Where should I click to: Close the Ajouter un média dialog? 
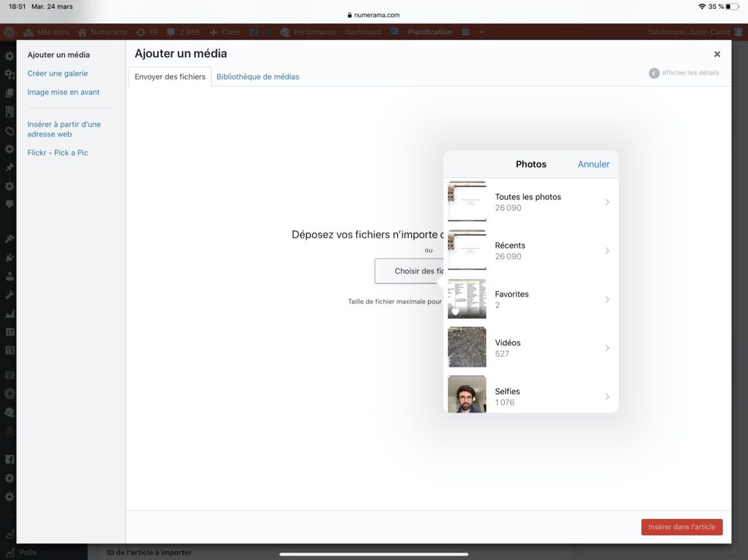717,54
